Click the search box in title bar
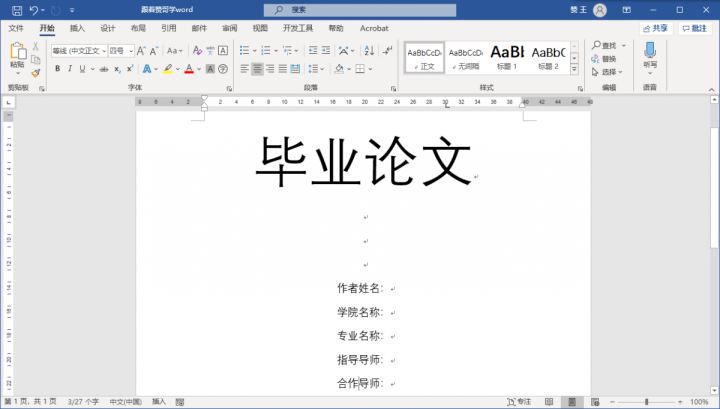Viewport: 720px width, 409px height. (360, 10)
